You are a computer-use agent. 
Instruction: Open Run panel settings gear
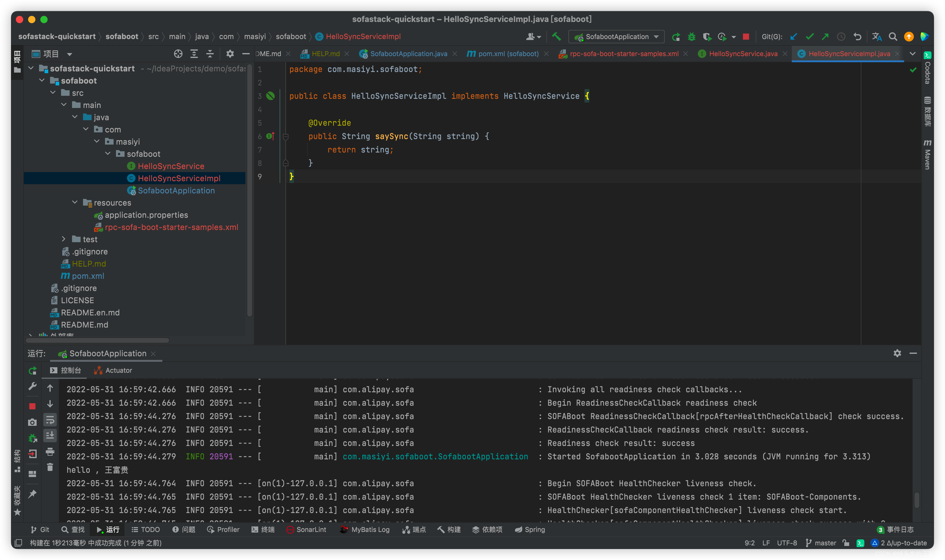point(897,353)
